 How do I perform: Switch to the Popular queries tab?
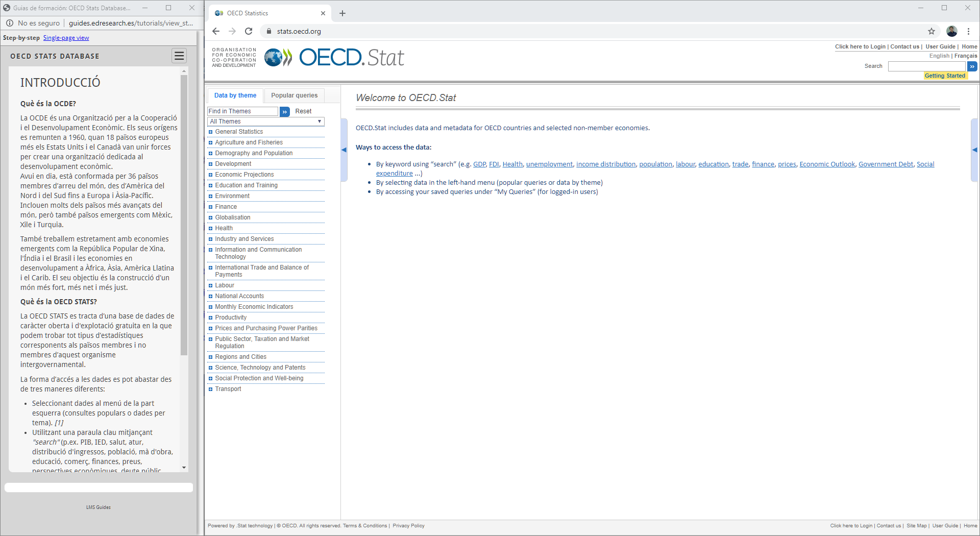[295, 95]
